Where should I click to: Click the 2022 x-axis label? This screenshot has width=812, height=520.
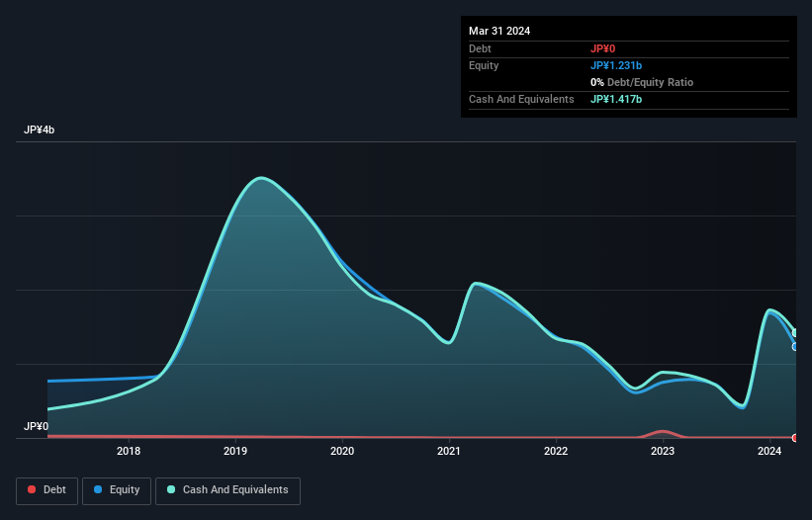point(556,451)
